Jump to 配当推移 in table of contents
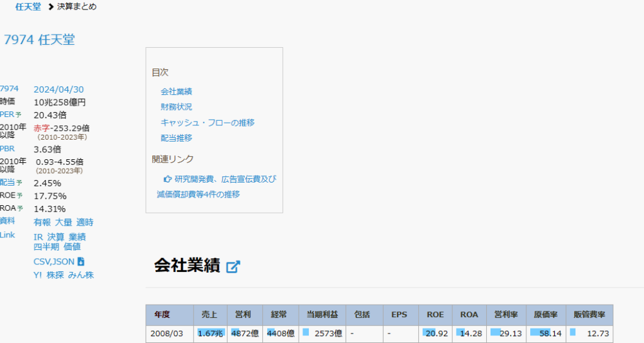Viewport: 644px width, 343px height. pos(176,138)
